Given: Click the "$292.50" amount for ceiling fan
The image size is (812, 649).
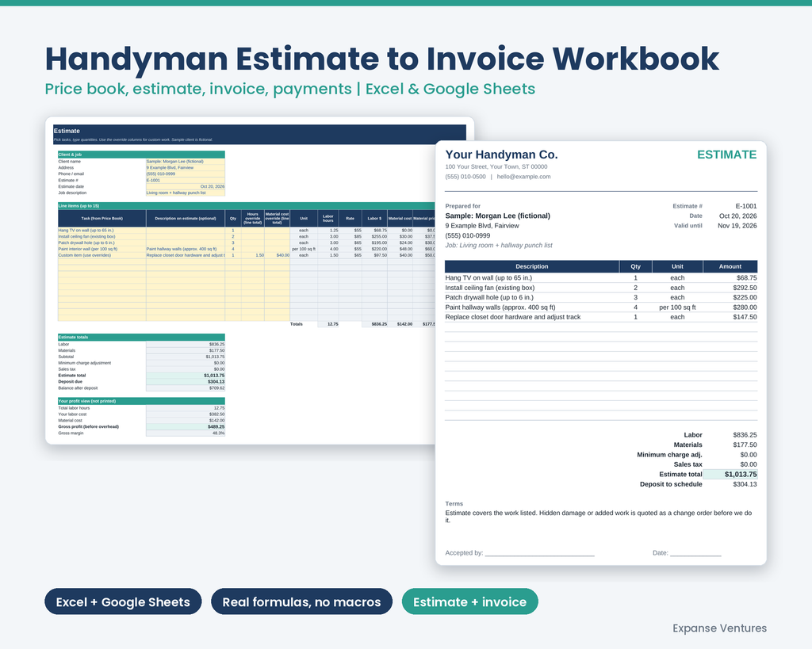Looking at the screenshot, I should 745,288.
